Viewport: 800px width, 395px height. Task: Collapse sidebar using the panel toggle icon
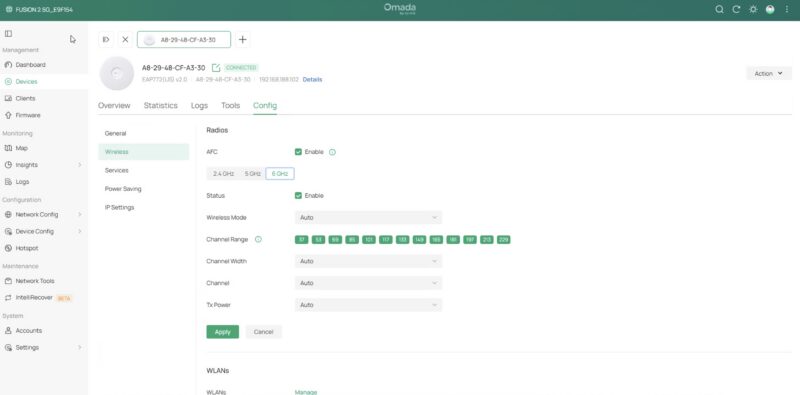pyautogui.click(x=8, y=33)
